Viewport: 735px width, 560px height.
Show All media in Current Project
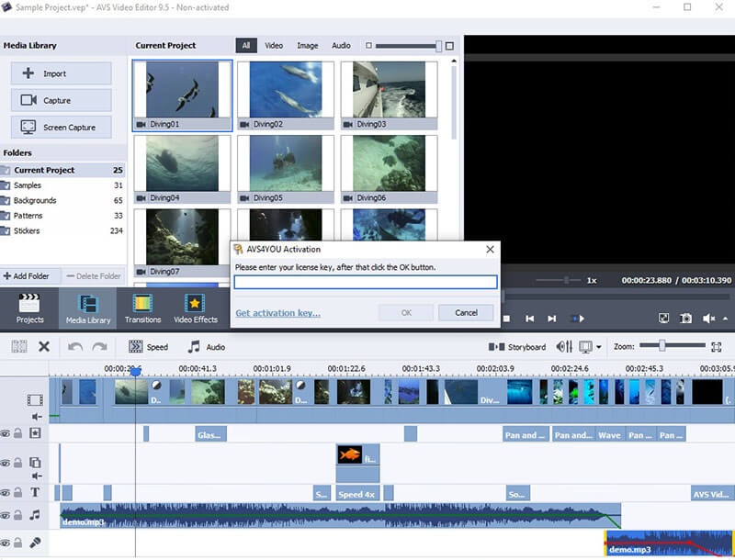pos(246,45)
